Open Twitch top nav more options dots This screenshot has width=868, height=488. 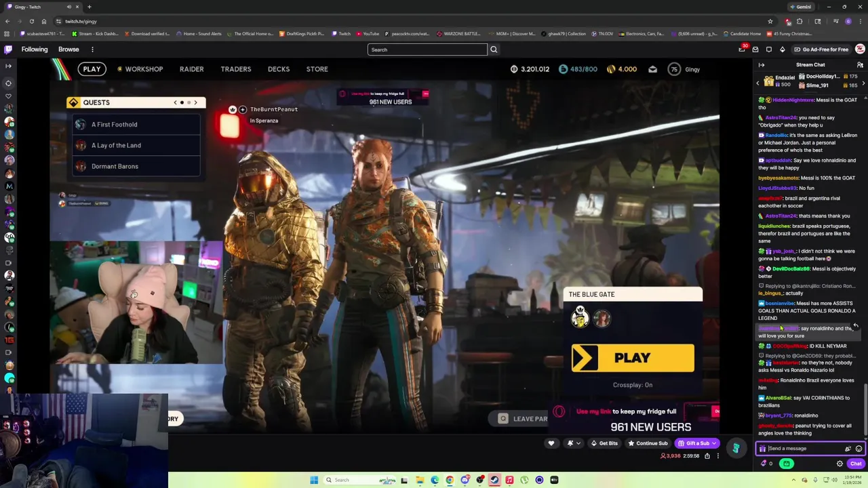pyautogui.click(x=92, y=49)
